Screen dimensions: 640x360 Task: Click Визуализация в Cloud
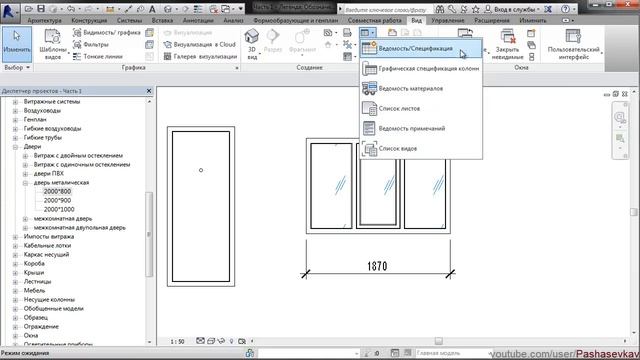point(200,44)
